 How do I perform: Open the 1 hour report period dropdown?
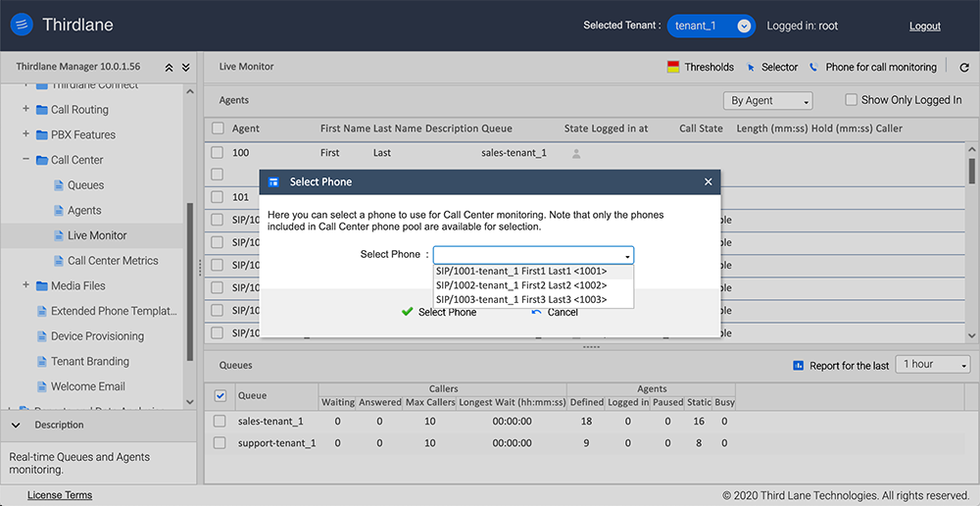point(934,365)
